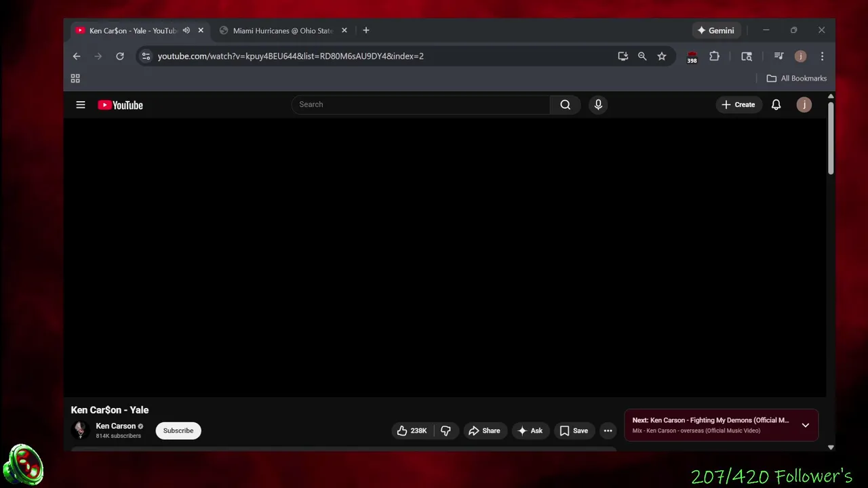Click Next: Ken Carson - Fighting My Demons
This screenshot has width=868, height=488.
coord(711,420)
